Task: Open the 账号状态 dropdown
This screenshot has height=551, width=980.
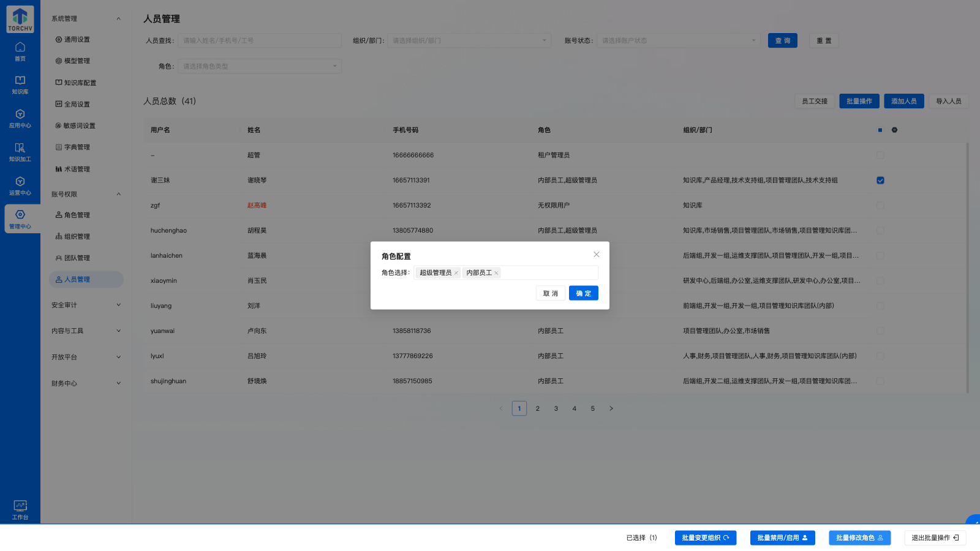Action: tap(677, 40)
